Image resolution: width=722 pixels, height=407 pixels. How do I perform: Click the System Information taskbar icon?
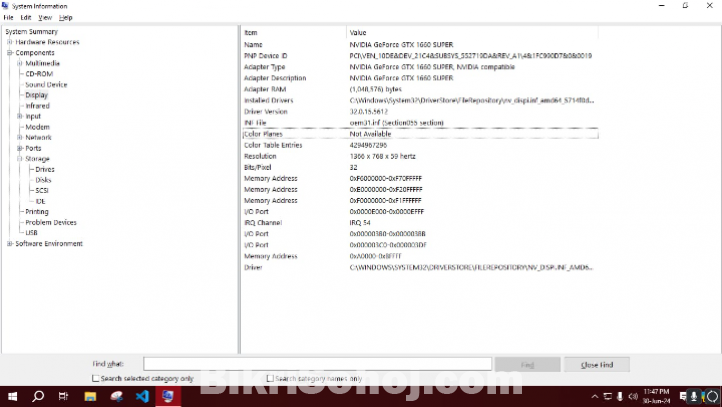point(168,396)
